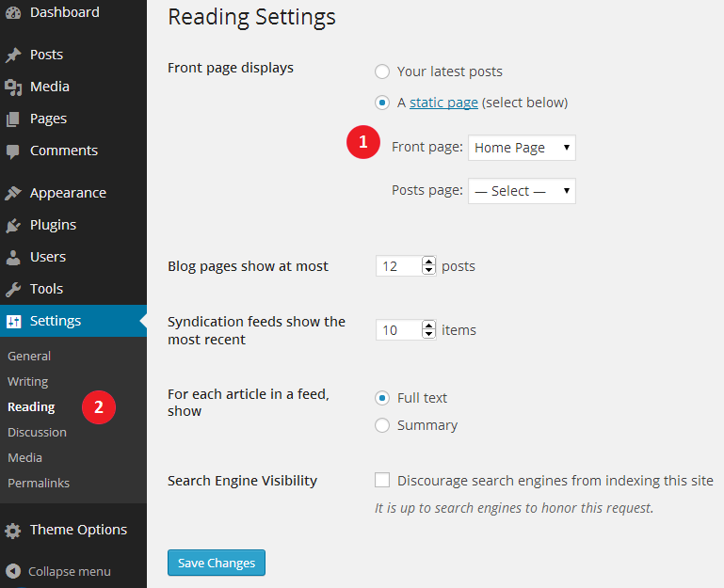
Task: Follow the 'static page' link
Action: (x=443, y=103)
